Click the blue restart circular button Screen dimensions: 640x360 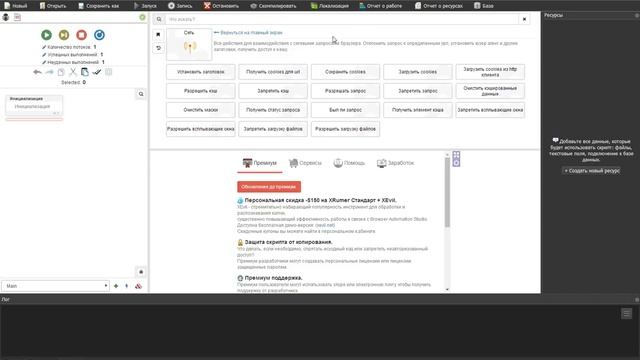[x=99, y=35]
